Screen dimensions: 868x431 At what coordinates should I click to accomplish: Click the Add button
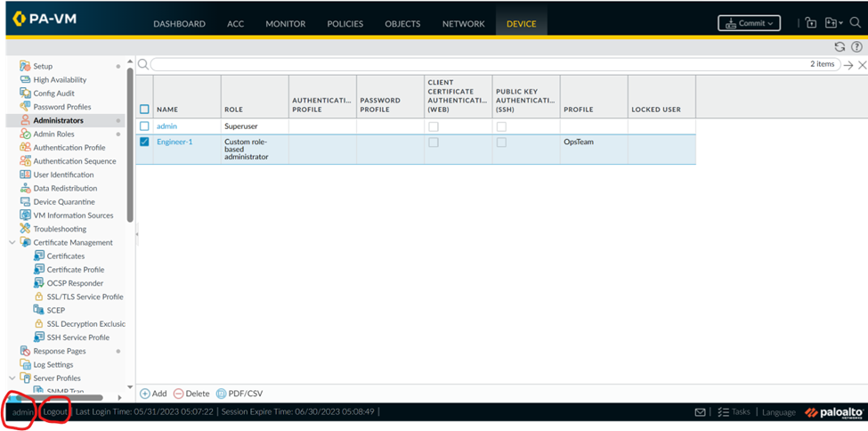(x=153, y=394)
